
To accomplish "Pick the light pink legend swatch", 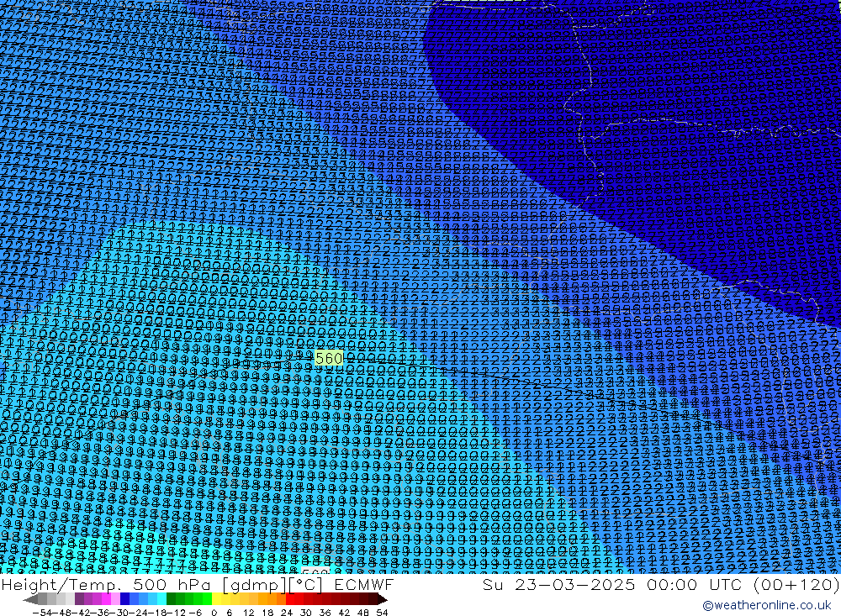I will tap(115, 599).
